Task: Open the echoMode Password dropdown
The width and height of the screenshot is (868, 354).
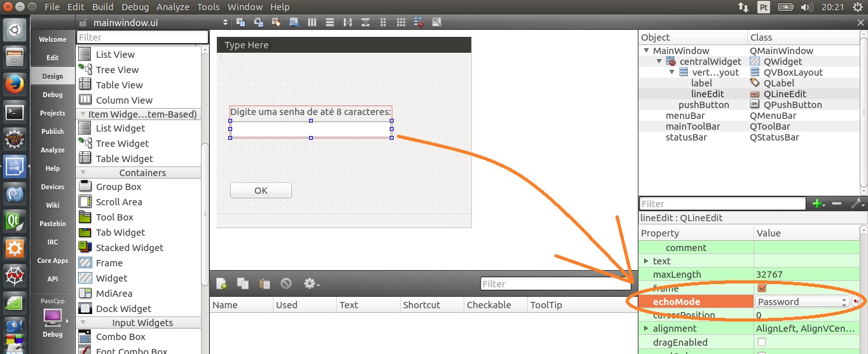Action: pyautogui.click(x=802, y=302)
